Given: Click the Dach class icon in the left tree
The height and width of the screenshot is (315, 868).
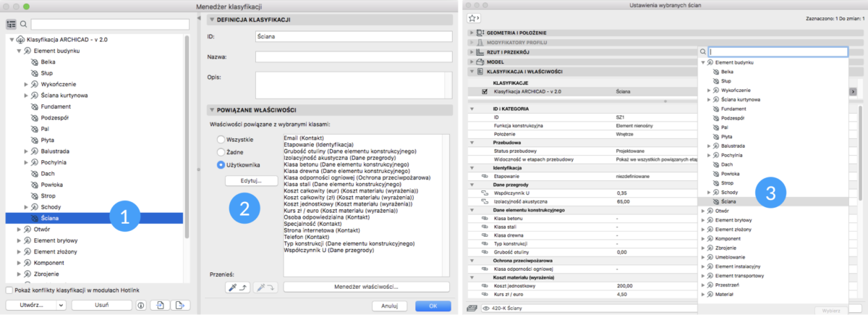Looking at the screenshot, I should tap(35, 173).
